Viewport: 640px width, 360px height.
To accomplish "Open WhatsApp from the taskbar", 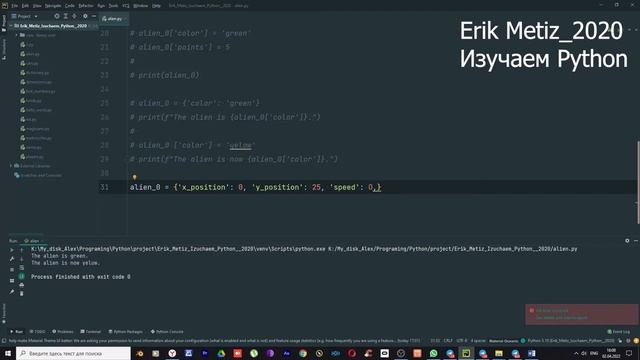I will coord(433,353).
